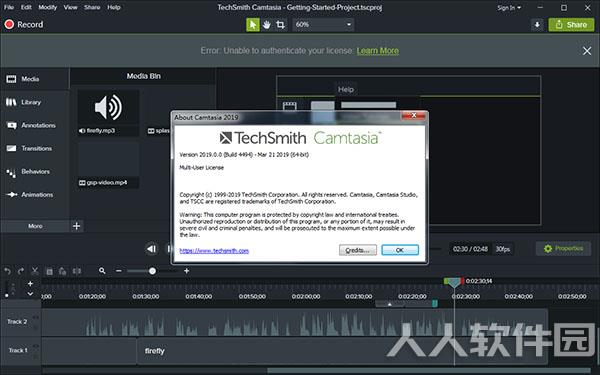Open the Modify menu
Screen dimensions: 600x375
coord(48,7)
